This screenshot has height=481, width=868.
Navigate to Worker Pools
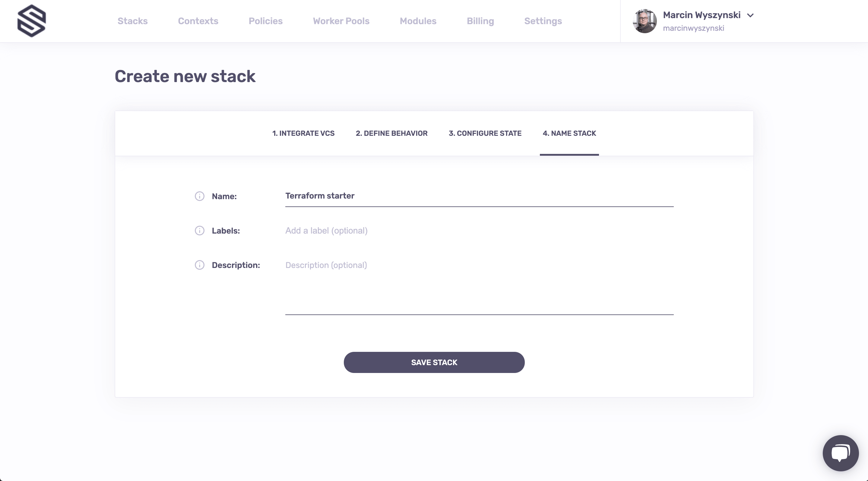[341, 21]
